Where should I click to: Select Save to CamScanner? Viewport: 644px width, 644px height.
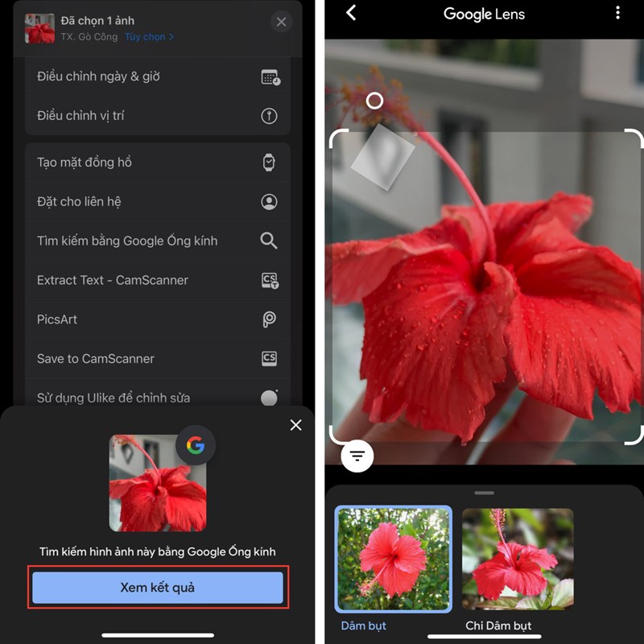point(158,358)
